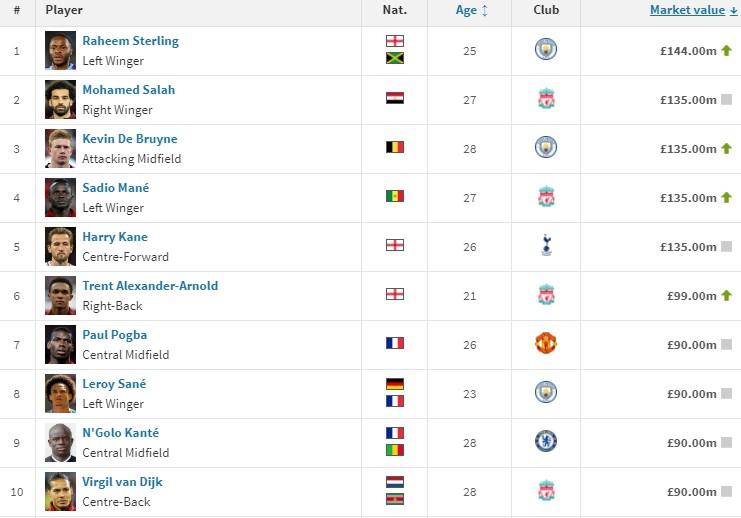
Task: Sort table by Age column header
Action: (466, 10)
